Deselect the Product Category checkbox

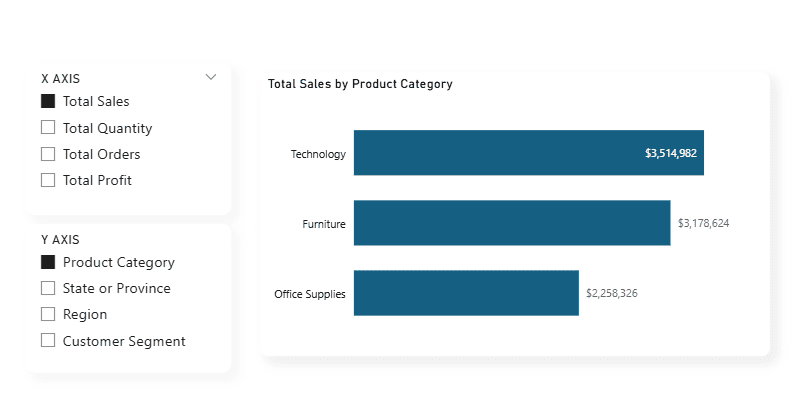point(48,262)
